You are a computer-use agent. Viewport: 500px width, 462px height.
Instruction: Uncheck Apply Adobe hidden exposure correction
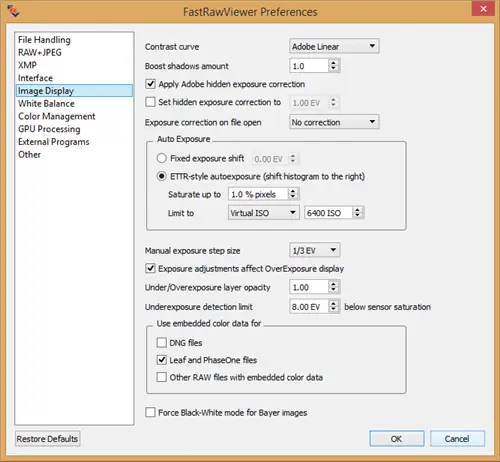click(x=150, y=84)
